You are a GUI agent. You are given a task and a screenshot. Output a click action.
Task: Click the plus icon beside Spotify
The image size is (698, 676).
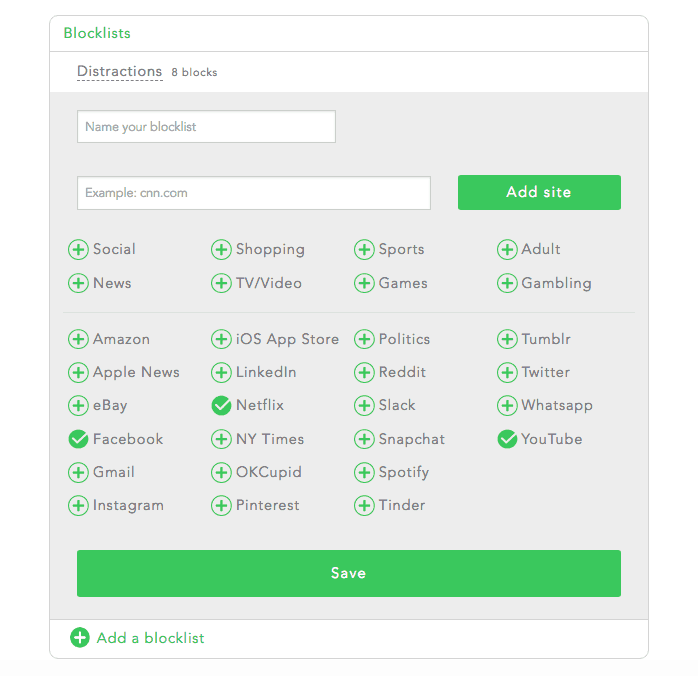(x=364, y=472)
